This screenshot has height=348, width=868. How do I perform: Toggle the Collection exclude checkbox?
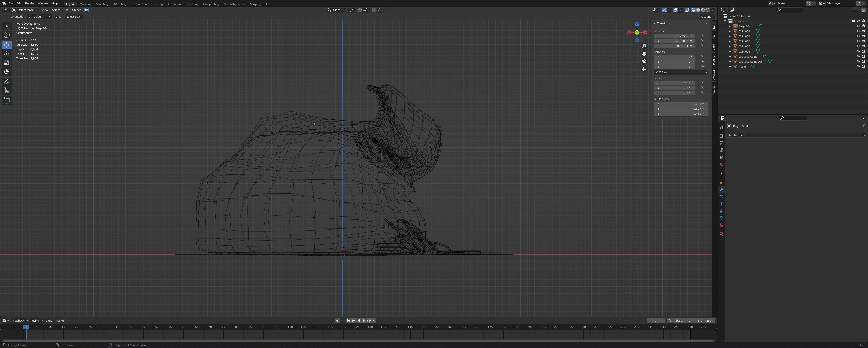853,21
